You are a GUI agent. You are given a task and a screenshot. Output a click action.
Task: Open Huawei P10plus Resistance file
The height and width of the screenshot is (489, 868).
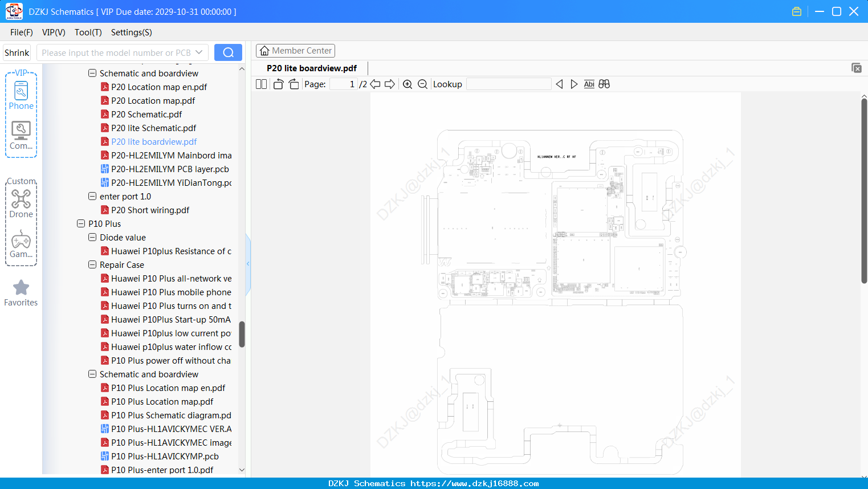click(x=171, y=251)
